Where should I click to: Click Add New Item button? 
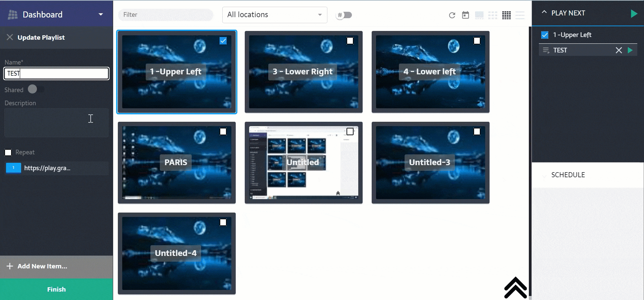click(x=42, y=266)
